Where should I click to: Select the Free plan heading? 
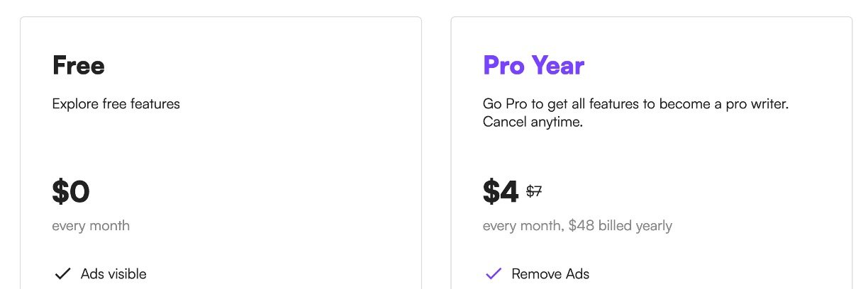pyautogui.click(x=79, y=66)
